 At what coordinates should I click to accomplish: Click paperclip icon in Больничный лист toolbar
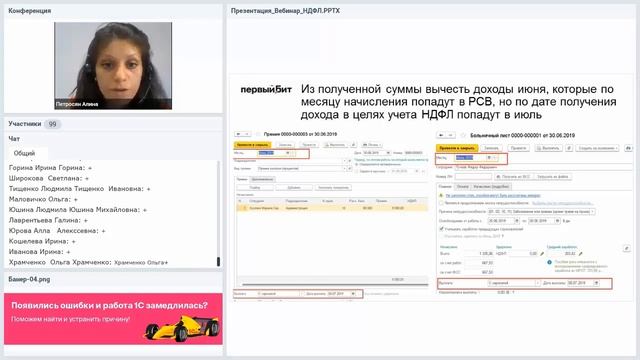click(x=569, y=148)
